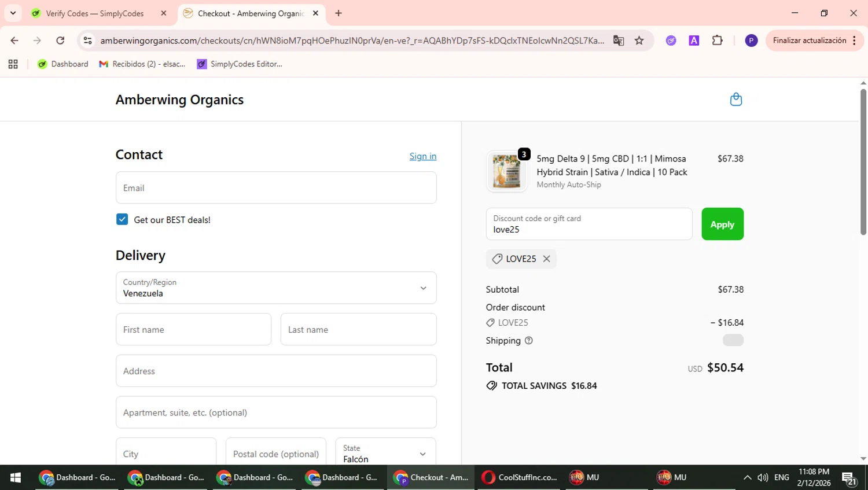Open the Windows Start menu
The width and height of the screenshot is (868, 490).
pos(16,477)
